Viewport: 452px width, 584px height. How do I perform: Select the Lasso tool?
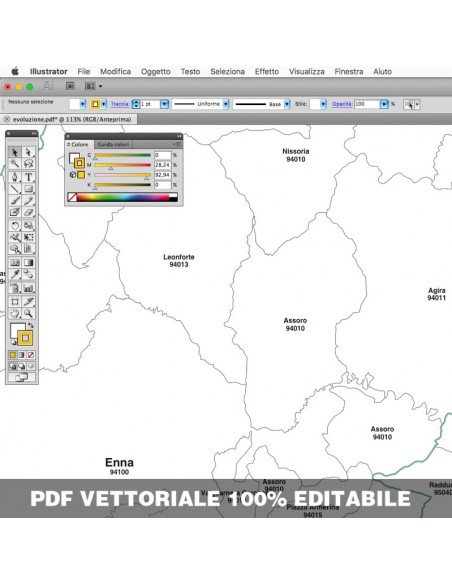coord(28,164)
